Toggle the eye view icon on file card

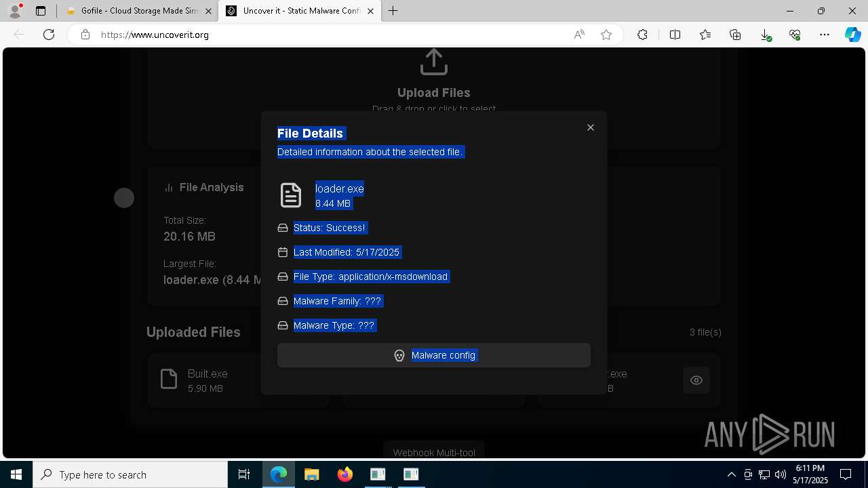click(x=696, y=380)
